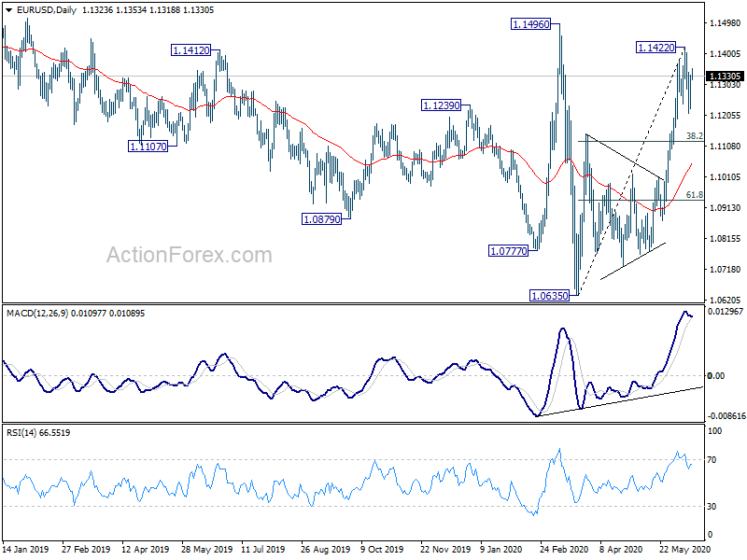Open the chart menu triangle beside EURUSD

[8, 10]
